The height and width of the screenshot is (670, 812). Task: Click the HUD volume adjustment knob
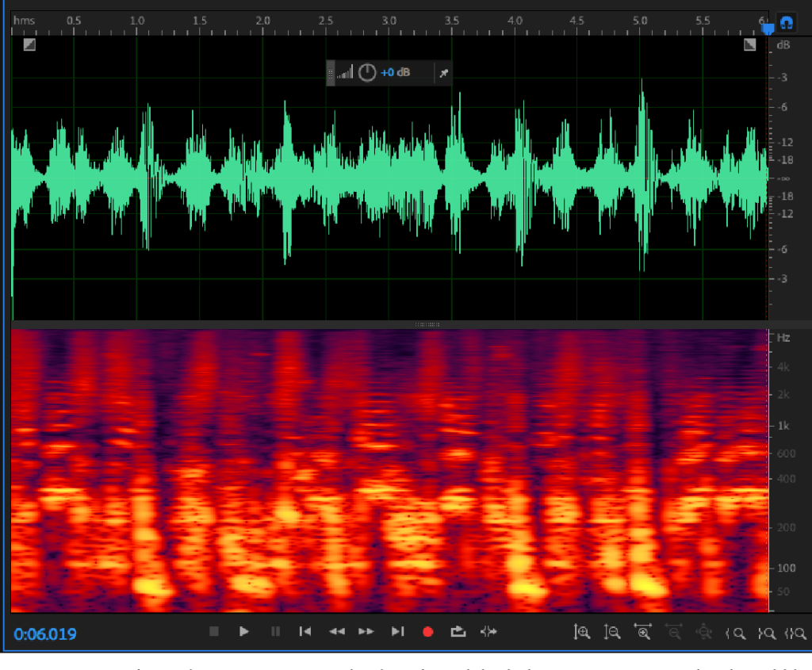pyautogui.click(x=367, y=72)
